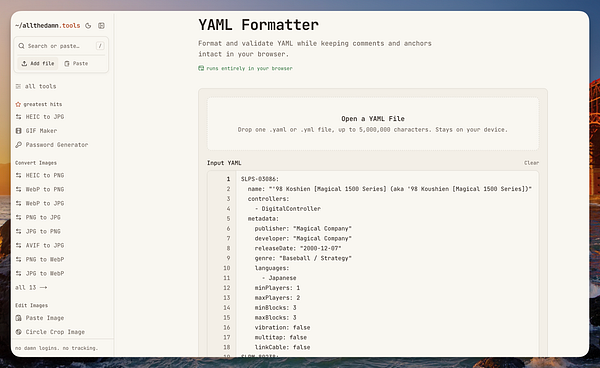Click the name line with '98 Koshien

(390, 189)
